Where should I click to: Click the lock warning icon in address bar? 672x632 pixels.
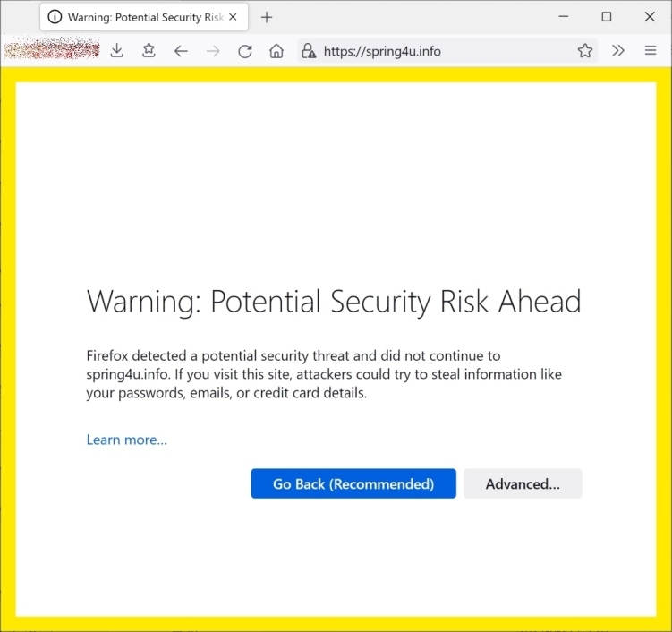pyautogui.click(x=309, y=51)
